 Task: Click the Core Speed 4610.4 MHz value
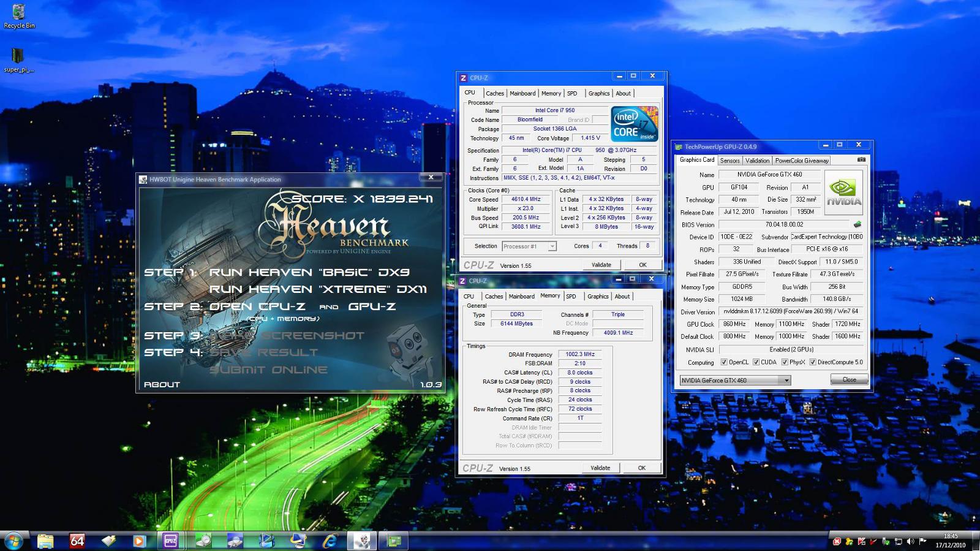point(526,199)
